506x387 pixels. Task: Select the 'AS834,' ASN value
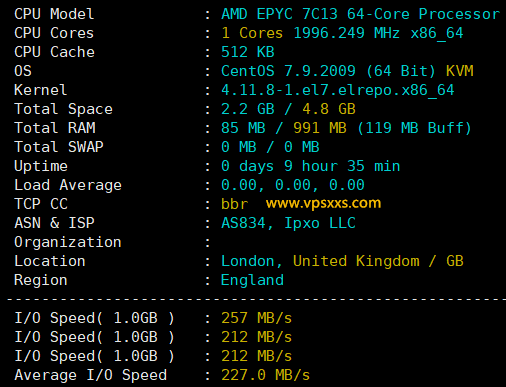[x=247, y=223]
